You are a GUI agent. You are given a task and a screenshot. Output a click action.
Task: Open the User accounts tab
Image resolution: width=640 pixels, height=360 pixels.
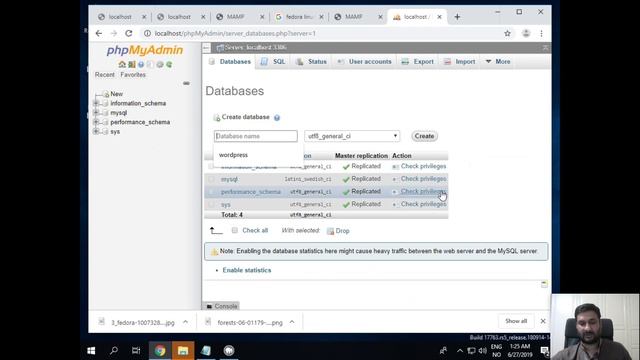tap(364, 62)
